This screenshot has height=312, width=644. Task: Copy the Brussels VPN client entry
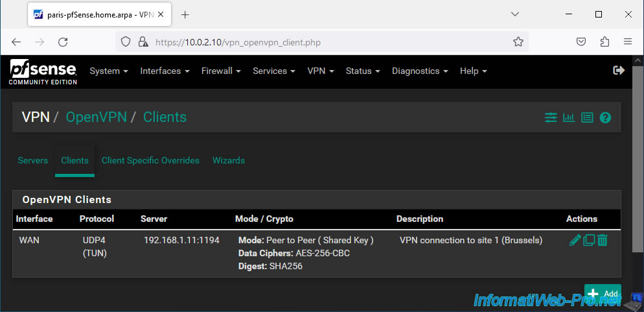click(589, 240)
